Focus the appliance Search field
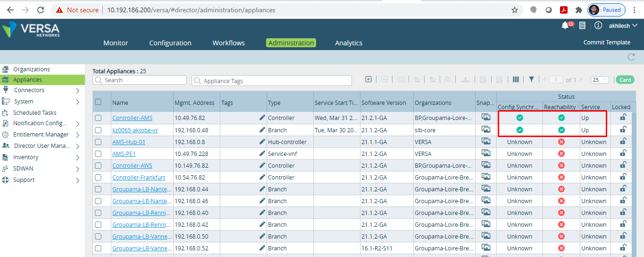The height and width of the screenshot is (257, 644). point(140,80)
